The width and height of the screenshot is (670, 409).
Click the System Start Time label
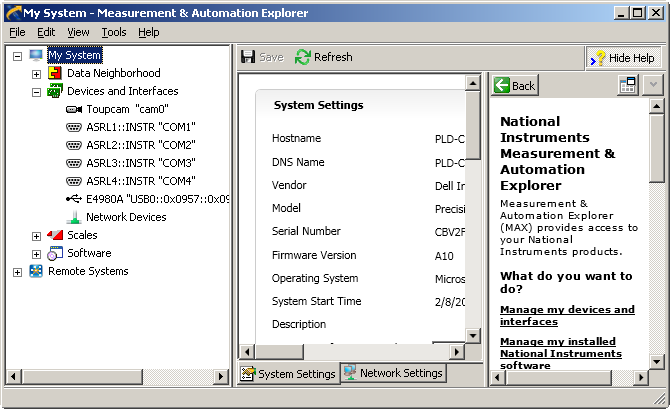pos(316,301)
